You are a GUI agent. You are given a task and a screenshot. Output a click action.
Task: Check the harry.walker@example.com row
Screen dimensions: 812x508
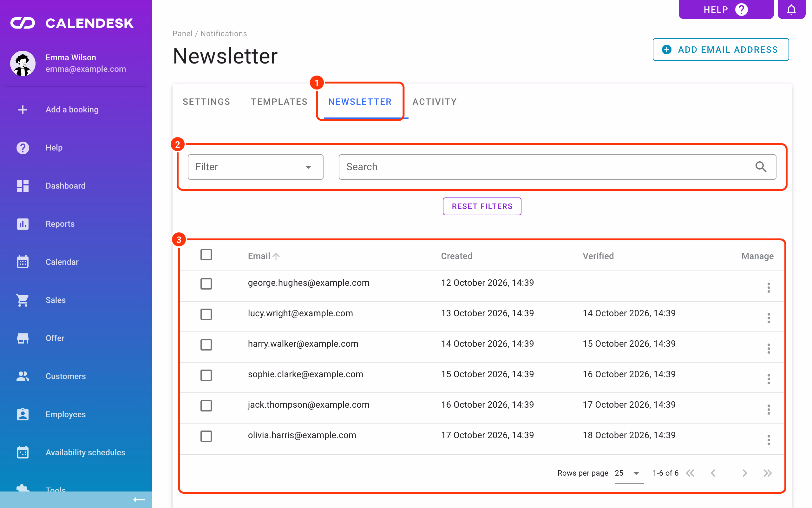206,345
